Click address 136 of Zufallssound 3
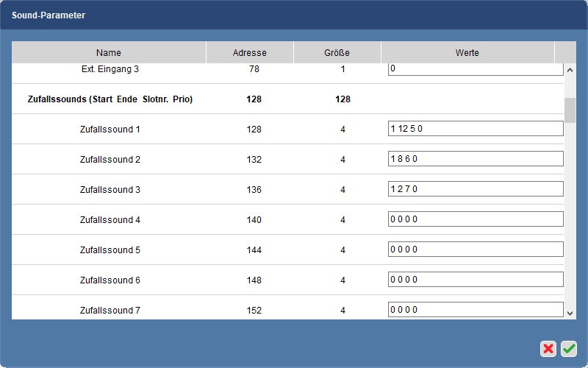The height and width of the screenshot is (368, 588). pyautogui.click(x=254, y=190)
